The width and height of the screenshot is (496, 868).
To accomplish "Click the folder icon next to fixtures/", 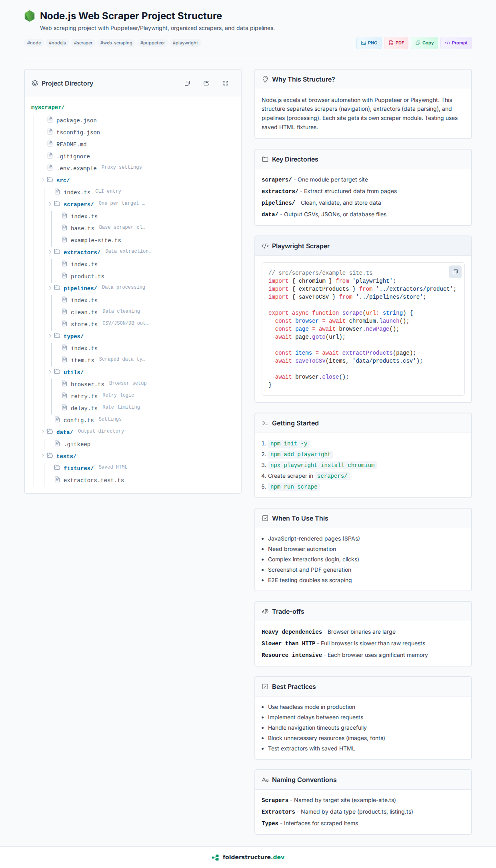I will (x=57, y=467).
